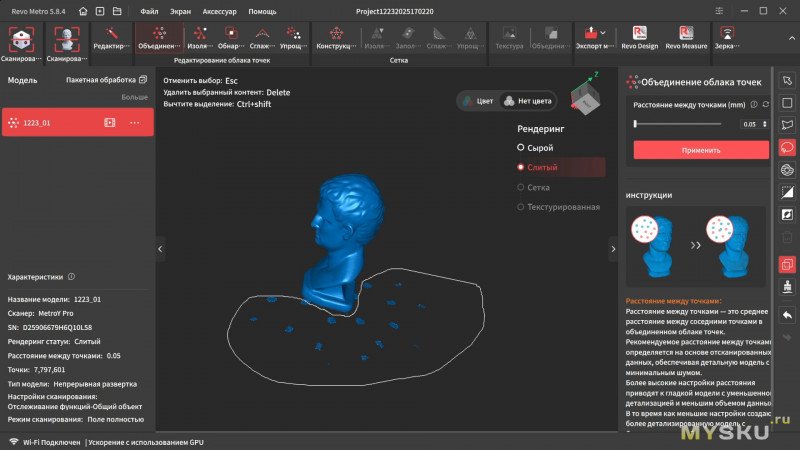This screenshot has height=450, width=800.
Task: Click the point distance value field
Action: click(749, 124)
